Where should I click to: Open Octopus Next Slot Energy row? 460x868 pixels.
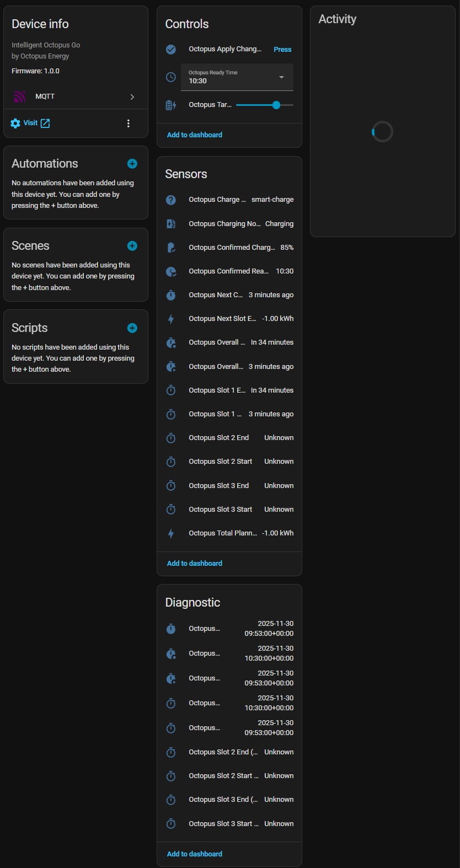click(229, 319)
